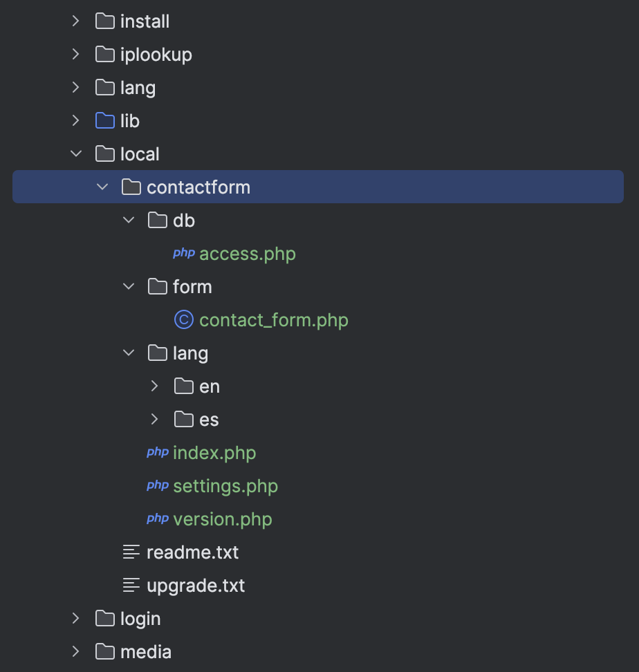Screen dimensions: 639x672
Task: Expand the es language folder
Action: pyautogui.click(x=155, y=419)
